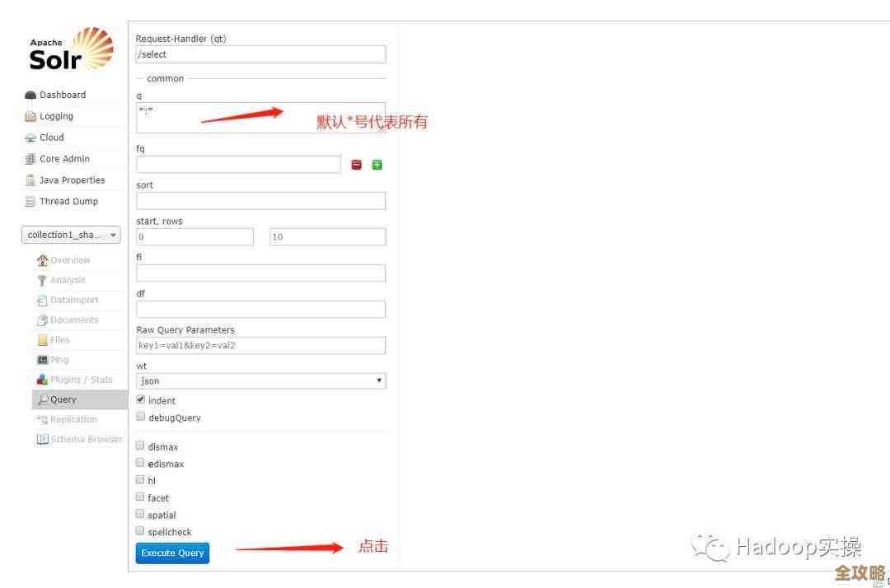This screenshot has width=890, height=588.
Task: Click the Cloud icon in sidebar
Action: [30, 138]
